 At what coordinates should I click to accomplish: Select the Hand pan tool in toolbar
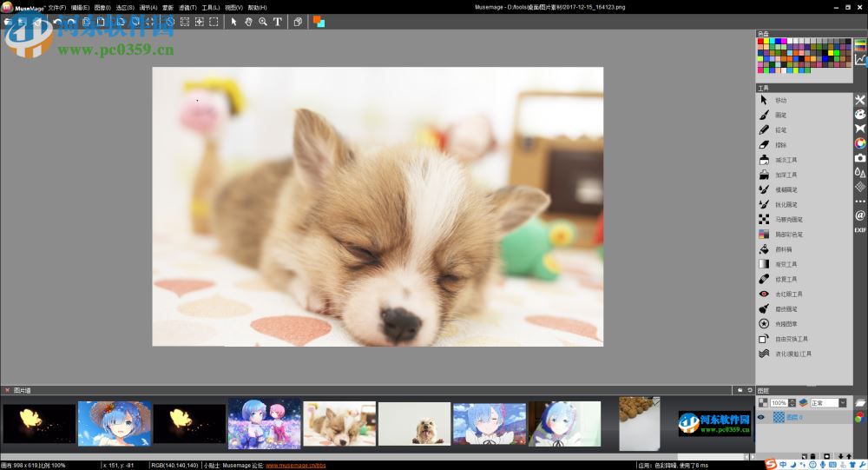[x=248, y=22]
